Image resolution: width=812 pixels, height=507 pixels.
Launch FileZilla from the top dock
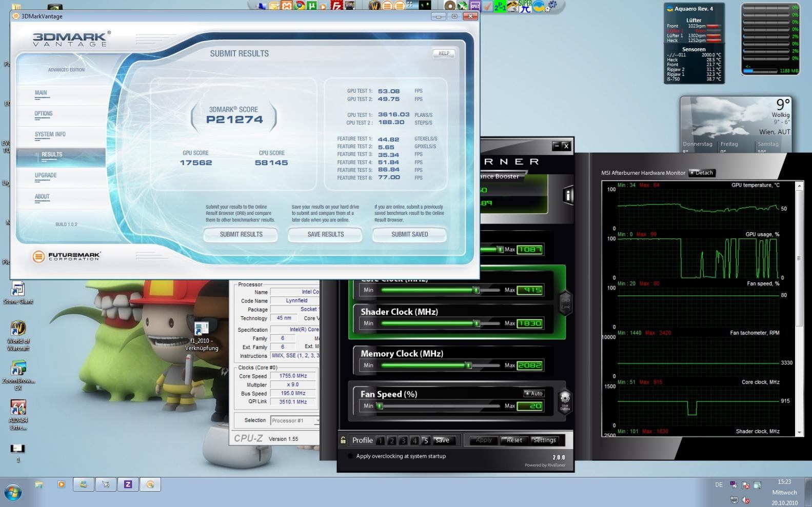coord(337,6)
